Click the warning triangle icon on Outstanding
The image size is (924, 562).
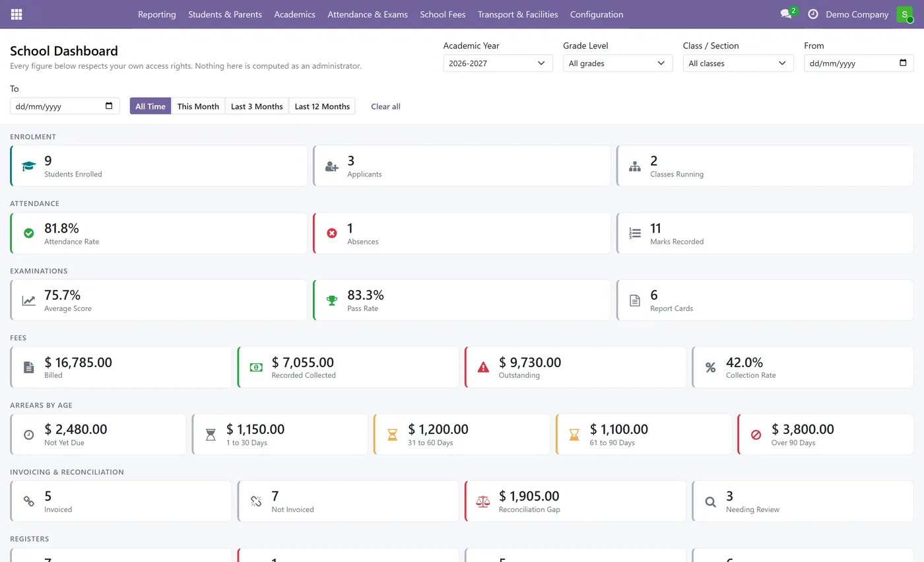point(483,367)
